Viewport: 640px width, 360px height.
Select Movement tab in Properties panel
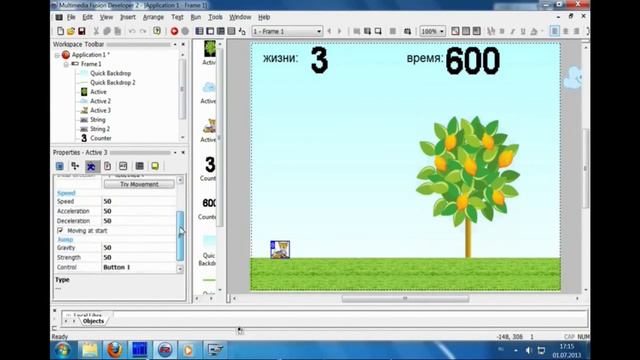pos(91,166)
